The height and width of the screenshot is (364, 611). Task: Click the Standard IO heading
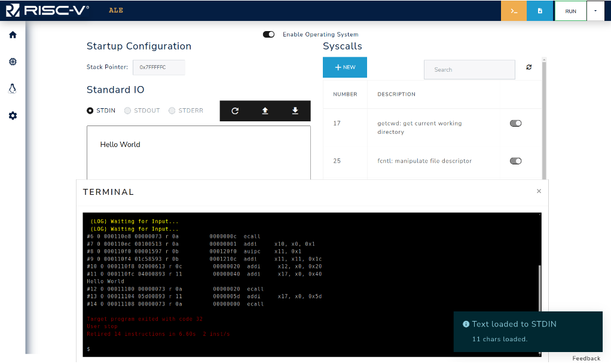[115, 90]
